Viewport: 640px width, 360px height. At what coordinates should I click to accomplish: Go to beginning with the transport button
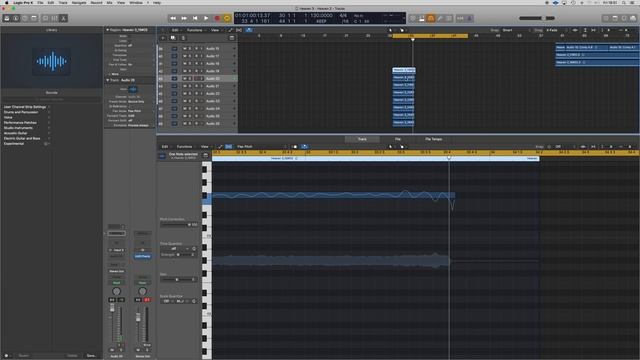195,18
